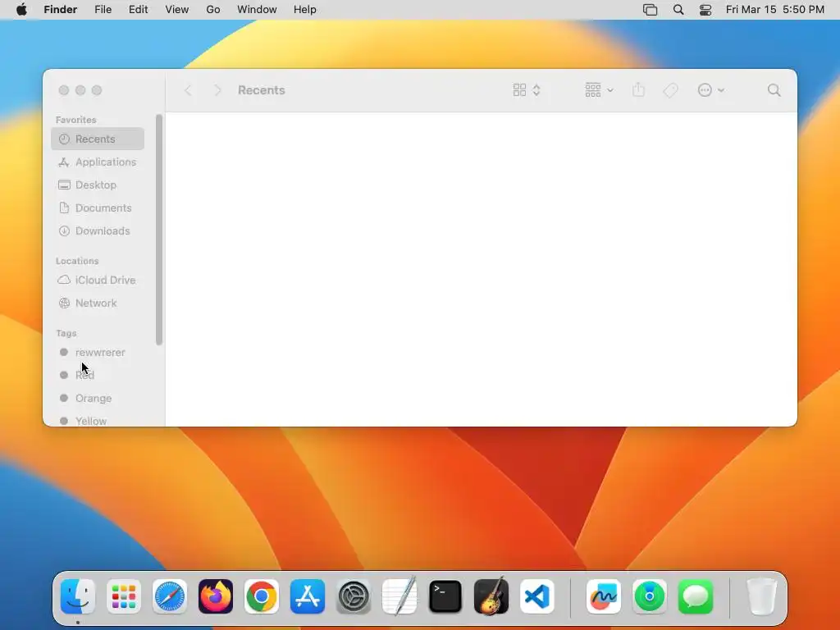Image resolution: width=840 pixels, height=630 pixels.
Task: Select the Yellow tag
Action: point(98,421)
